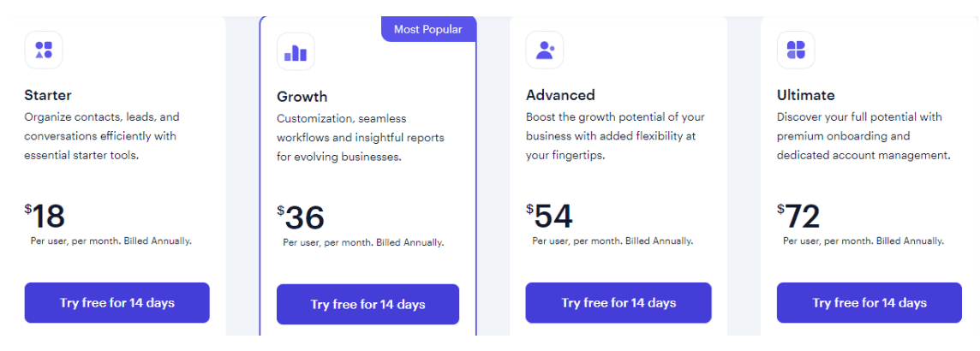Click the Starter plan description text
The height and width of the screenshot is (351, 980).
point(102,135)
